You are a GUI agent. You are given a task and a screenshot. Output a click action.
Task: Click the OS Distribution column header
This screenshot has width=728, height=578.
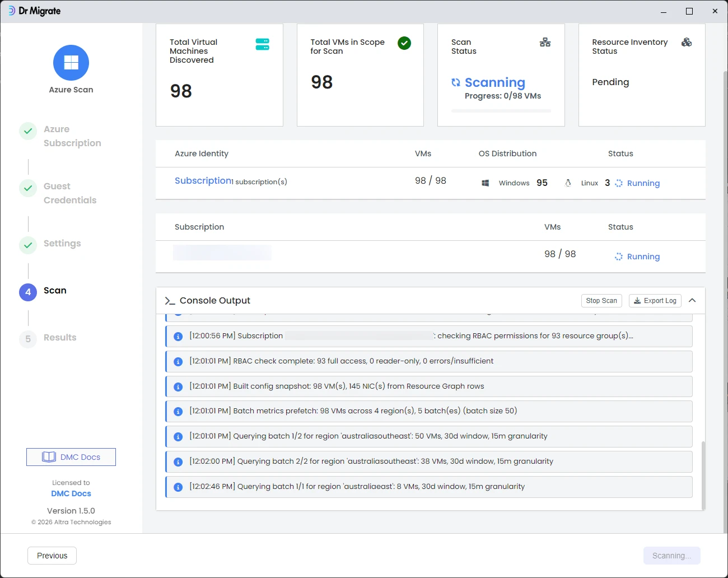507,153
